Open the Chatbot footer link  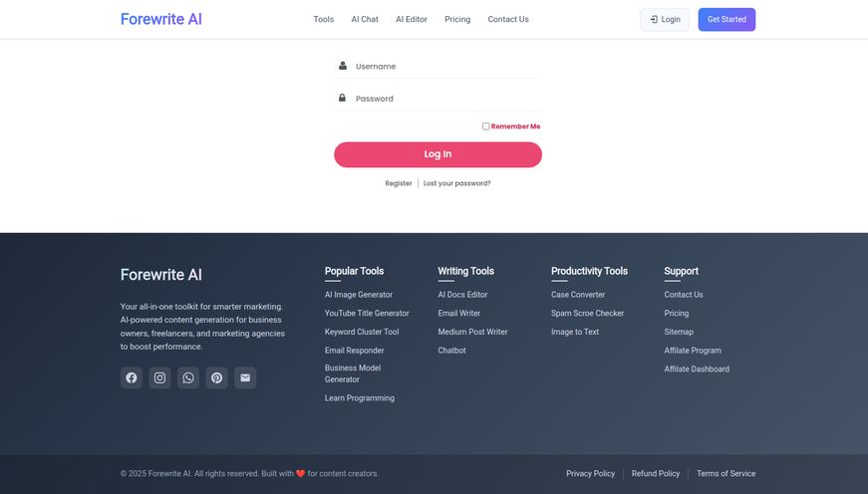point(451,351)
